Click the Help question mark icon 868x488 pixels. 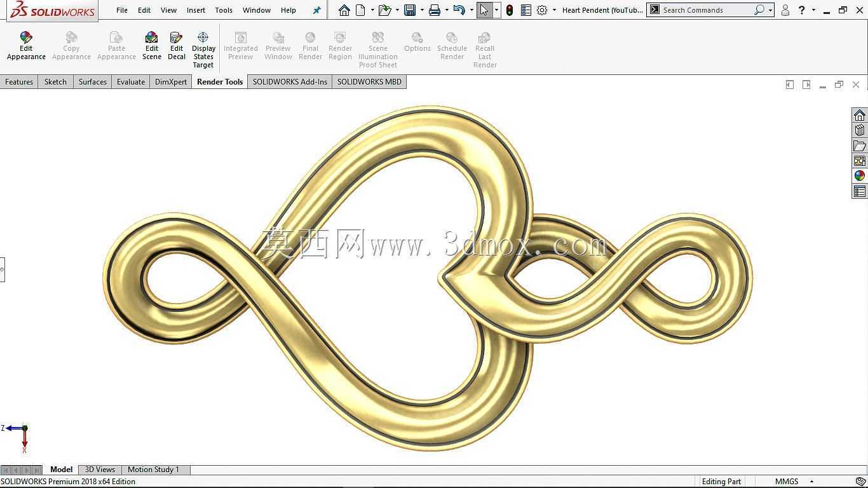click(x=802, y=10)
